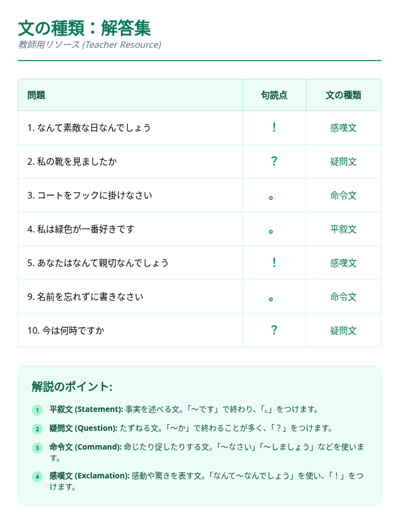Select the 句読点 column header
Viewport: 399px width, 532px height.
(x=274, y=95)
